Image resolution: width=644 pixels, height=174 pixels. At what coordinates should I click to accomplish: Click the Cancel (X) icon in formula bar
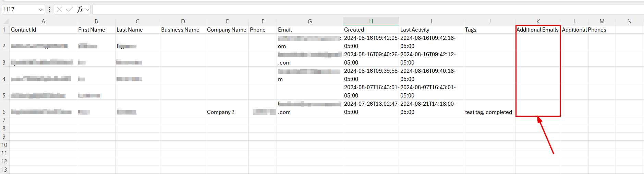[x=59, y=9]
